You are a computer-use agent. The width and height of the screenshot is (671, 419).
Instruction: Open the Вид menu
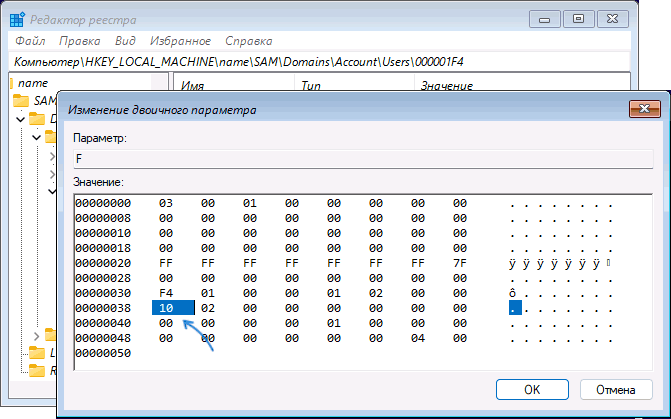coord(125,41)
